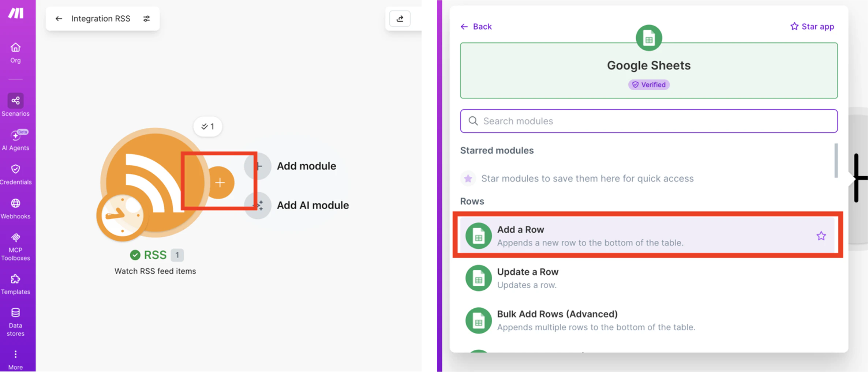Click the module list scrollbar

coord(836,161)
